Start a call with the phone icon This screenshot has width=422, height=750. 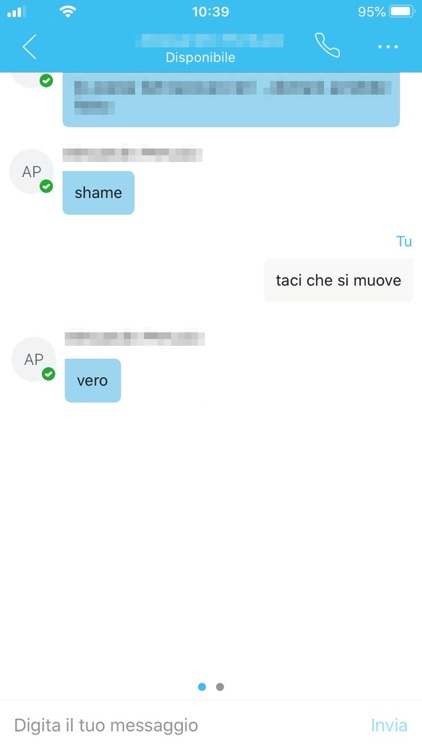click(328, 46)
